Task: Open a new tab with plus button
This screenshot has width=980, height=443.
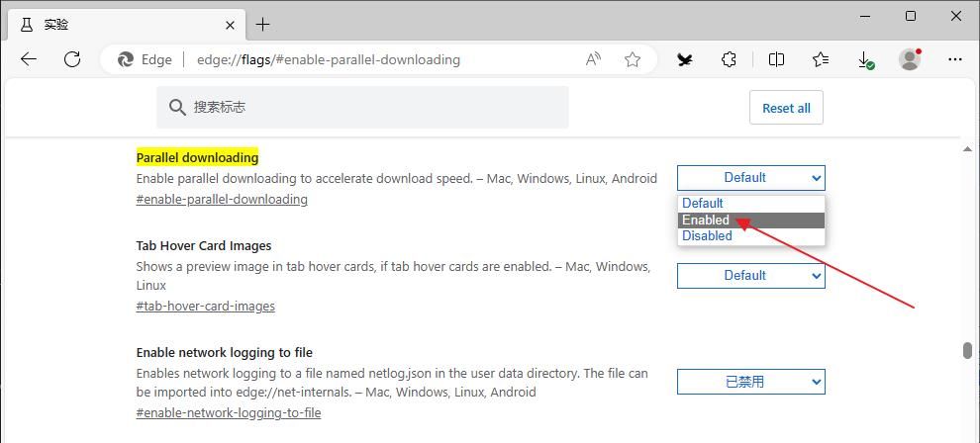Action: point(262,24)
